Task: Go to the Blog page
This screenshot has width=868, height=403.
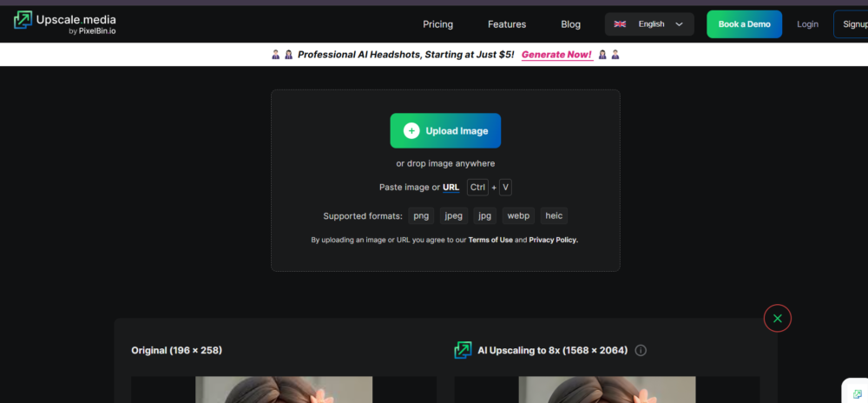Action: (571, 24)
